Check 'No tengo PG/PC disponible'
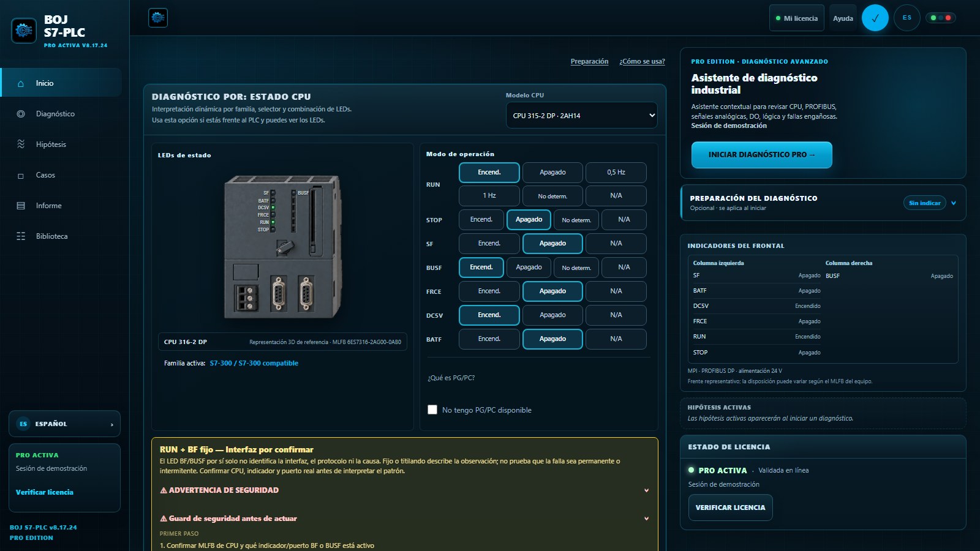The height and width of the screenshot is (551, 980). 432,410
